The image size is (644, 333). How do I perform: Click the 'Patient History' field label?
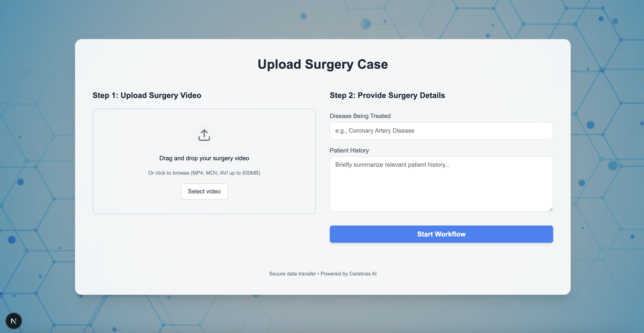[x=349, y=150]
